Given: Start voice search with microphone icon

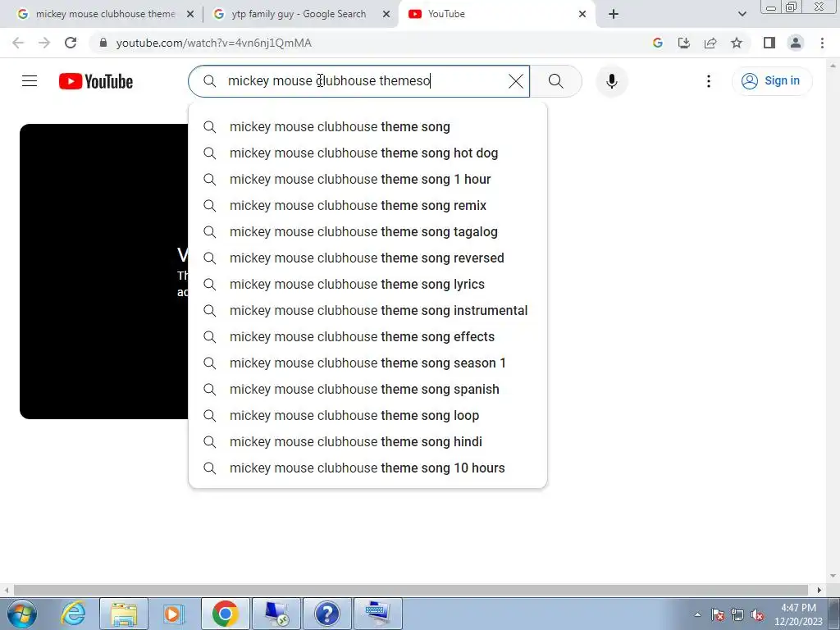Looking at the screenshot, I should tap(611, 81).
